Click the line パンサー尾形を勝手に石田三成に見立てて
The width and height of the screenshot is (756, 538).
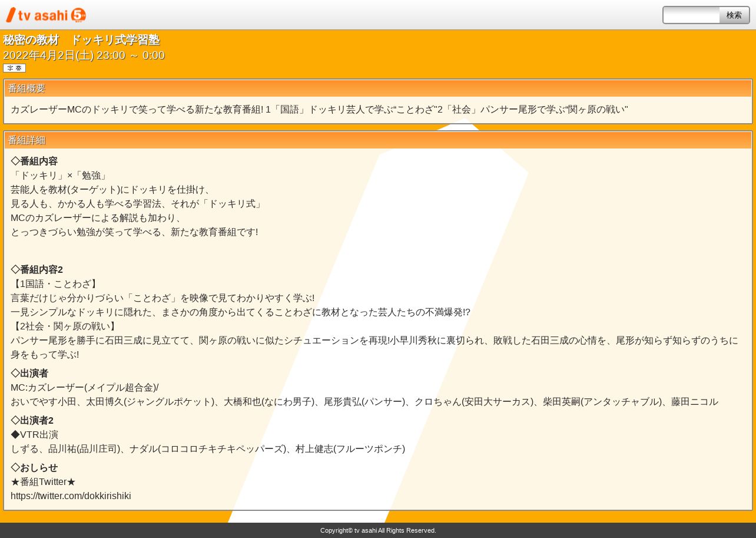pyautogui.click(x=374, y=341)
